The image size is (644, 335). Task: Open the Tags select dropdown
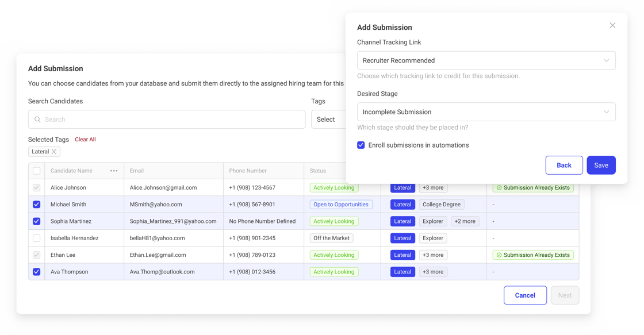pos(328,120)
